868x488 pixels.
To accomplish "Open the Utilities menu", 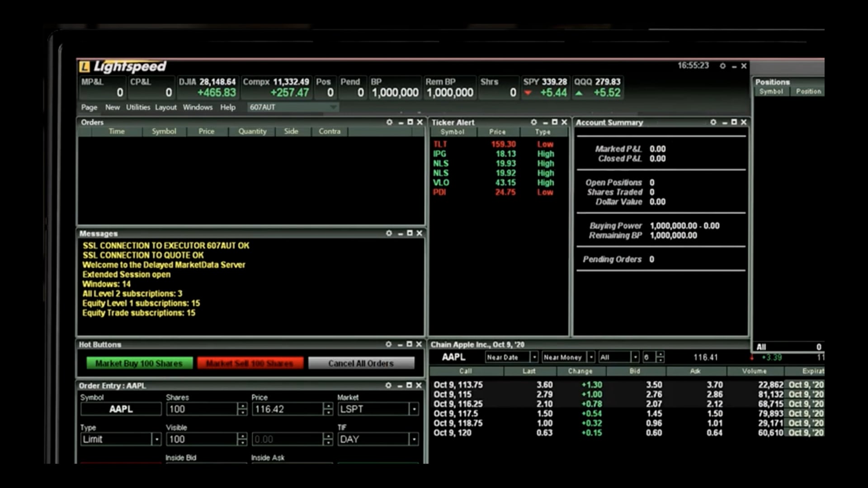I will pos(138,108).
